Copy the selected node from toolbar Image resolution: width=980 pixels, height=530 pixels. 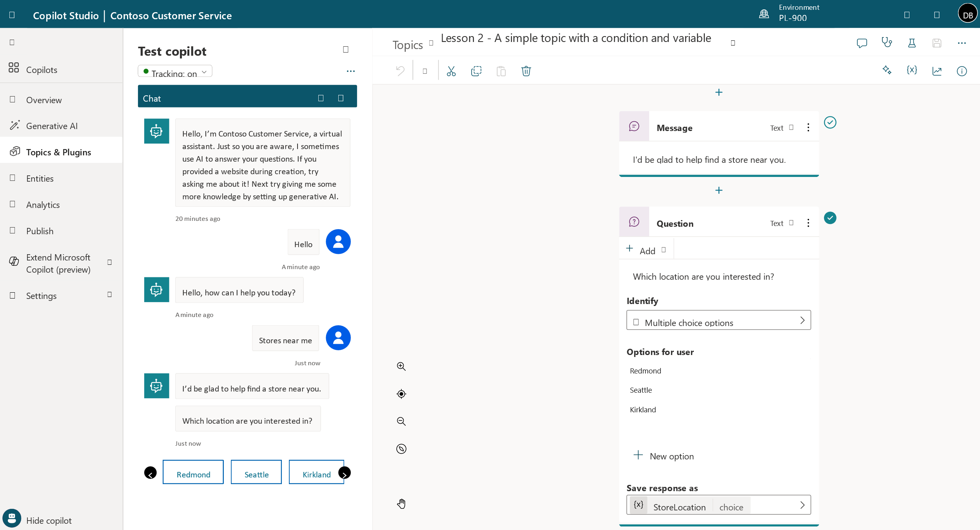(476, 71)
